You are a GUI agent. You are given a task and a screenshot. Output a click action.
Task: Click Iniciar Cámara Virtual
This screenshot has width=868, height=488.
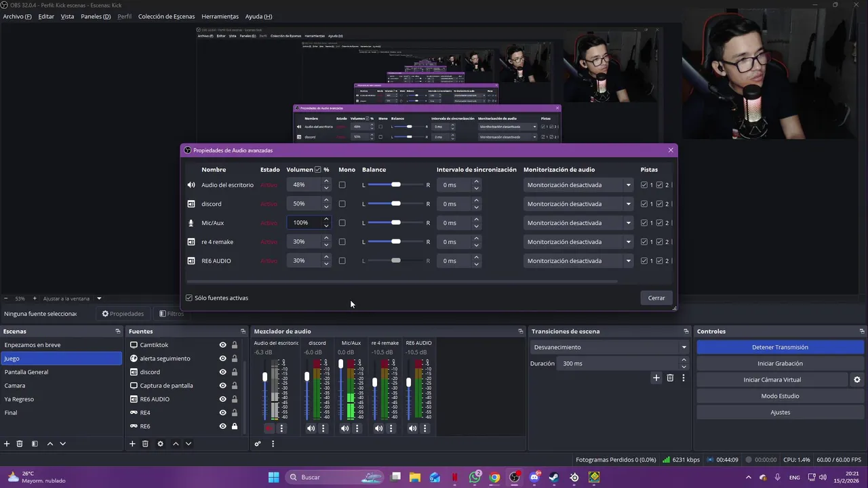click(x=772, y=380)
